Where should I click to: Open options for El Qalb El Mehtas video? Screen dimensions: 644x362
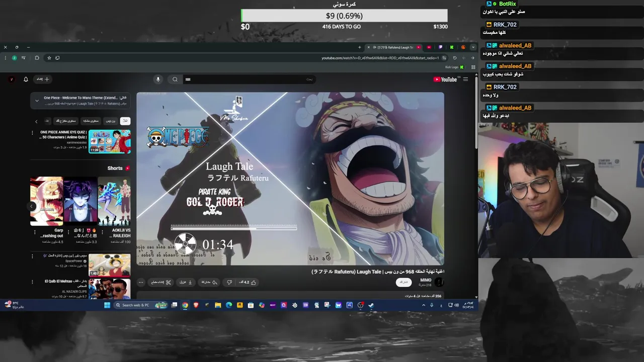click(33, 282)
